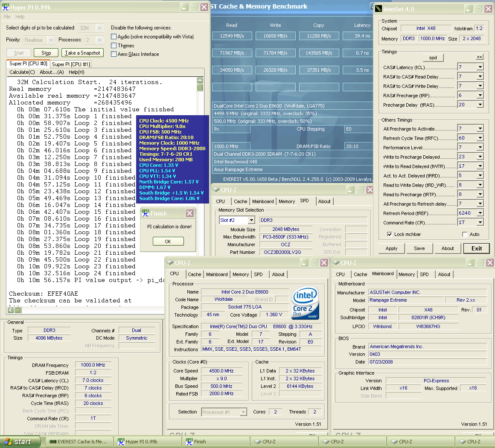
Task: Activate Hyper PI 0.99b from the taskbar
Action: [148, 442]
